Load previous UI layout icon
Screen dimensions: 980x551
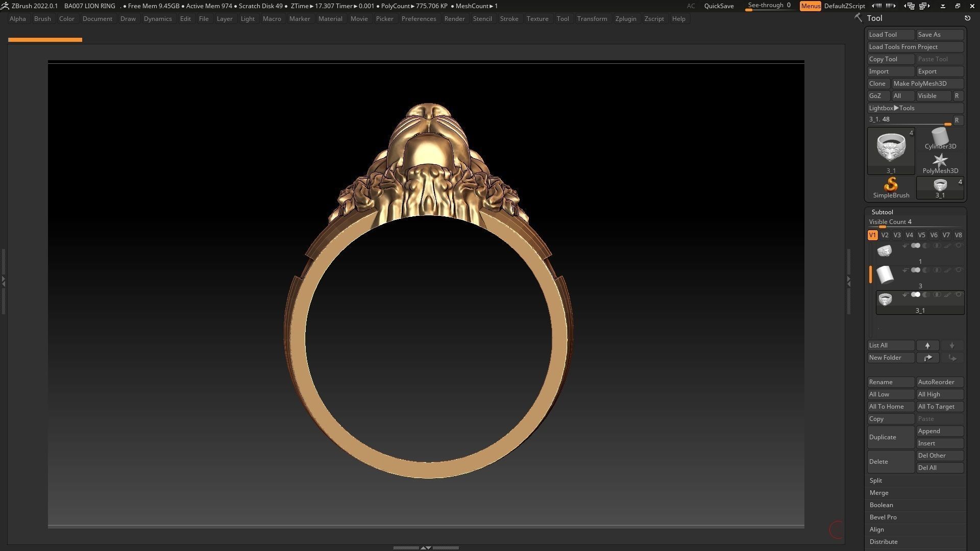[910, 6]
